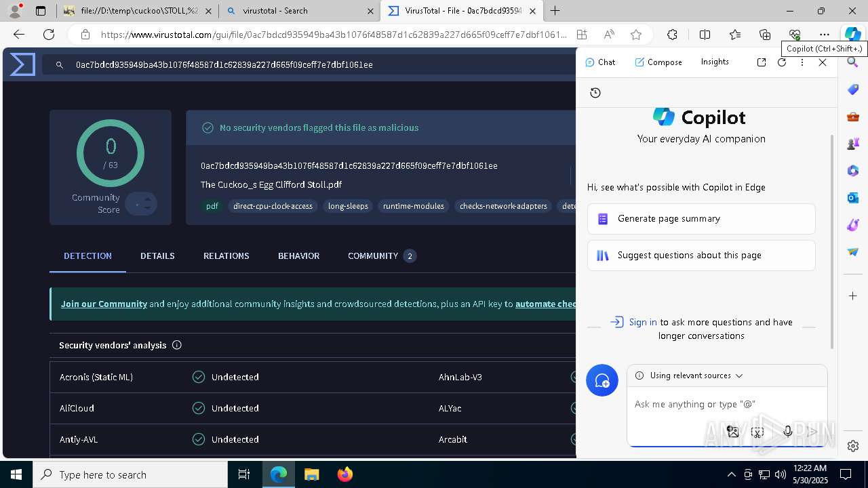Open sidebar Games chess icon
868x488 pixels.
[x=853, y=144]
